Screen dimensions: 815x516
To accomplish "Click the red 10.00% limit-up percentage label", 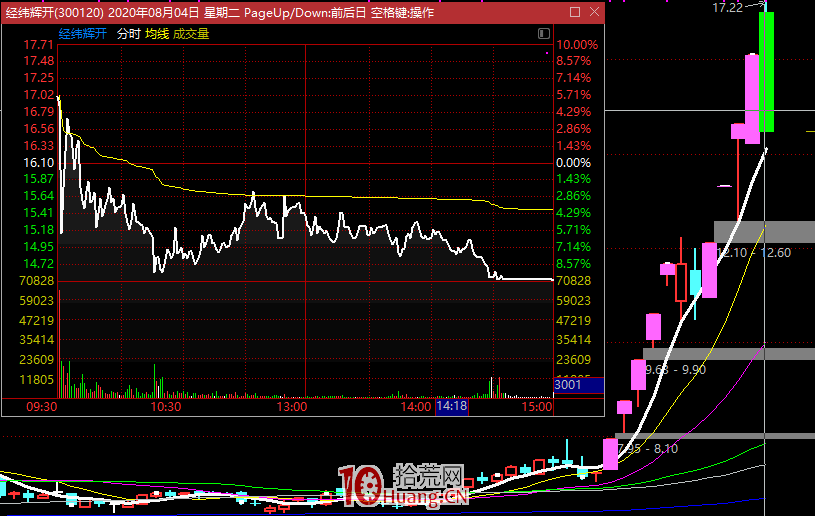I will [577, 45].
